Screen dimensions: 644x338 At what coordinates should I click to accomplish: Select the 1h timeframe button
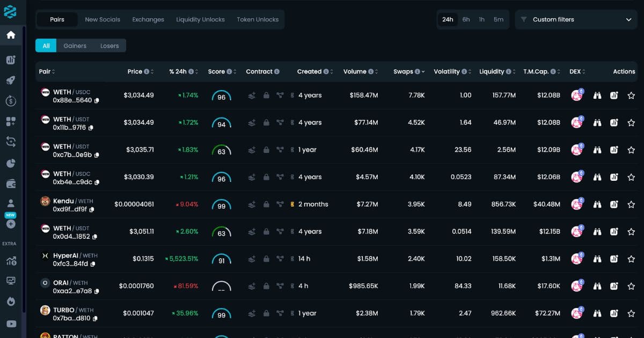coord(481,19)
